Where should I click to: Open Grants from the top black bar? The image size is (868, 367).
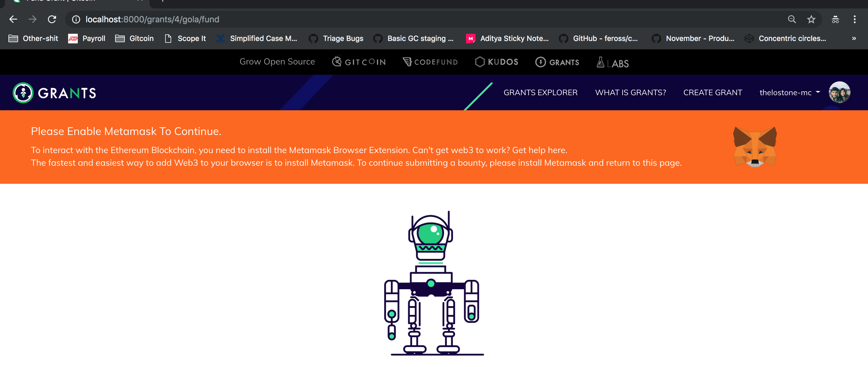tap(557, 62)
